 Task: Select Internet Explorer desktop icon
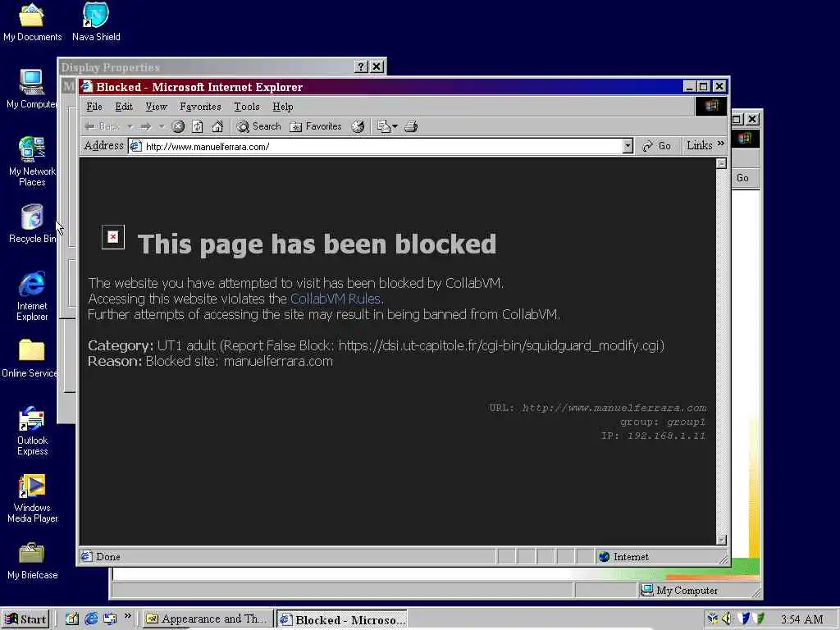click(x=32, y=296)
